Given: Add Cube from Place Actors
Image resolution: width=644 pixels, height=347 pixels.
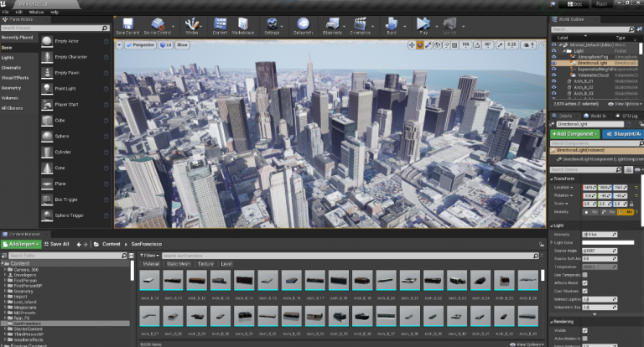Looking at the screenshot, I should coord(75,121).
